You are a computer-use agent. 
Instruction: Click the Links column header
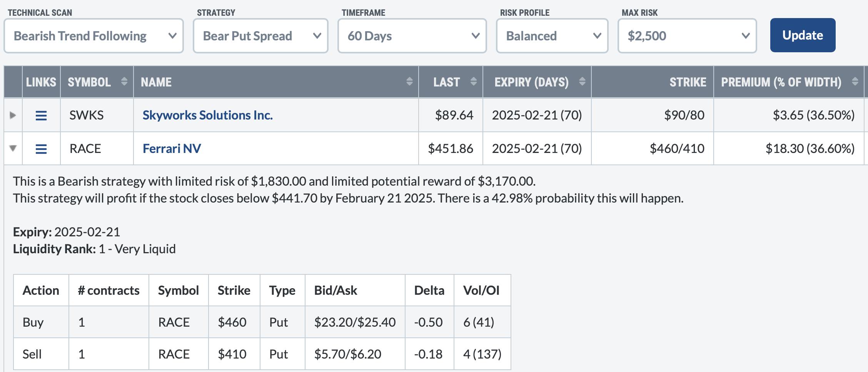point(41,82)
